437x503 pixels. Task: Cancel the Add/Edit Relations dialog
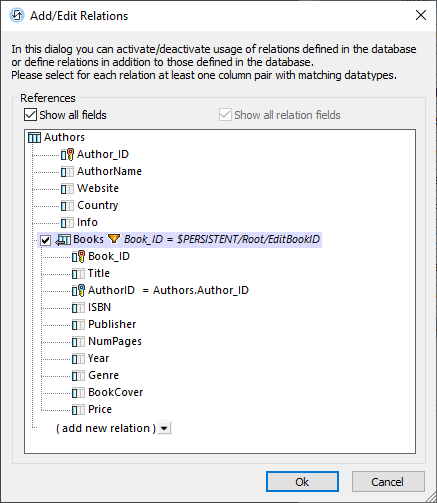coord(388,482)
